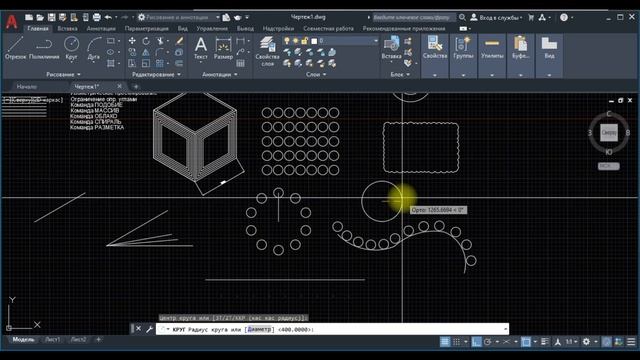Click the Undo arrow
Image resolution: width=640 pixels, height=360 pixels.
click(x=108, y=17)
